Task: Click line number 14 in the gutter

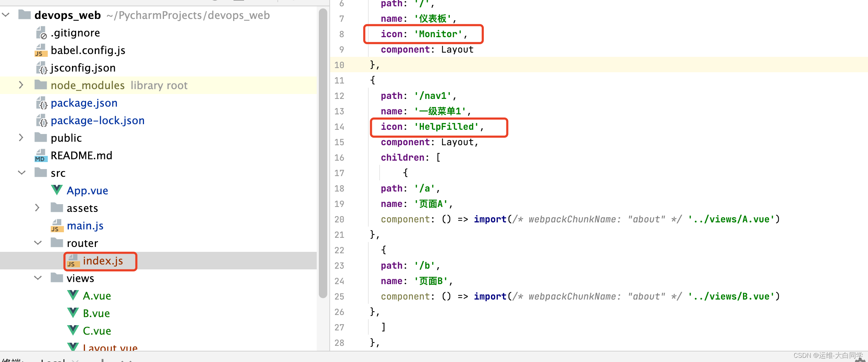Action: [x=339, y=127]
